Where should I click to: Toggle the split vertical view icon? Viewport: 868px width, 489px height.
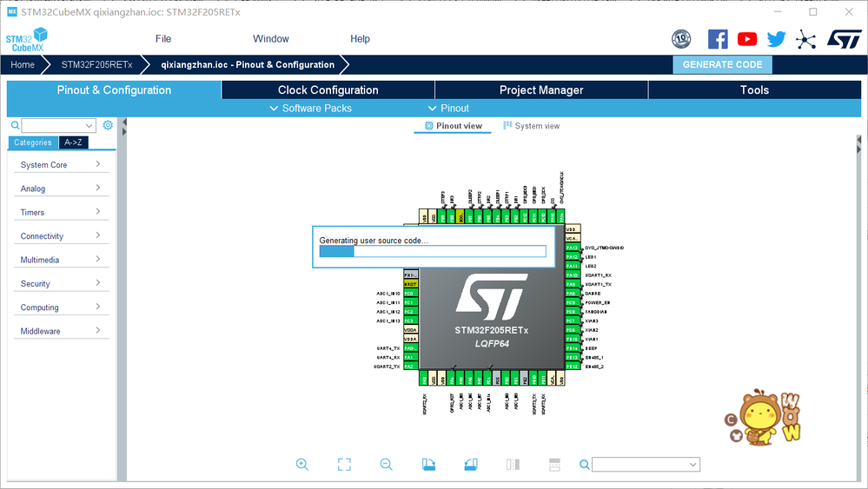click(x=513, y=465)
